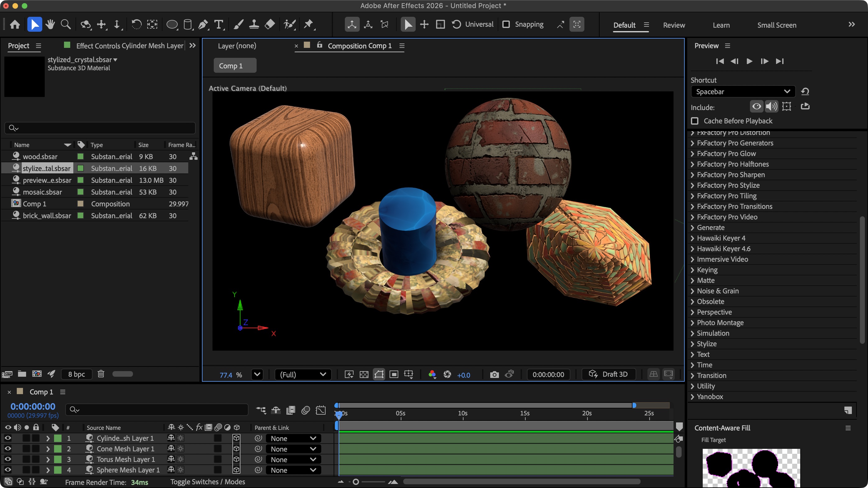Select the Pen tool
The image size is (868, 488).
click(203, 24)
